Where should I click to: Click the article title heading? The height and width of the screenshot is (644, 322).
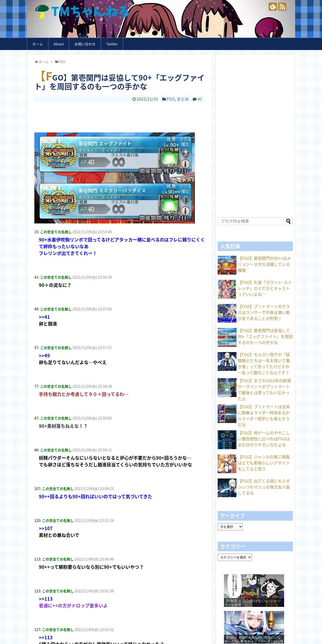point(120,81)
